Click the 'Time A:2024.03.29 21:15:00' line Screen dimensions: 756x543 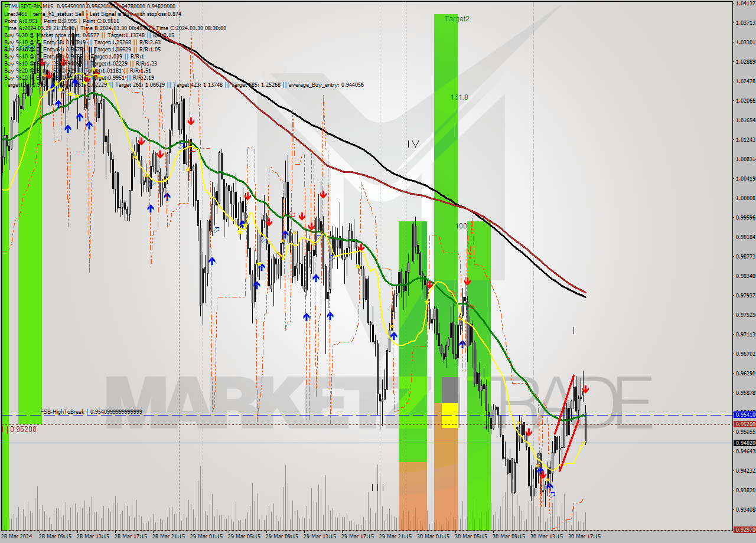[39, 28]
